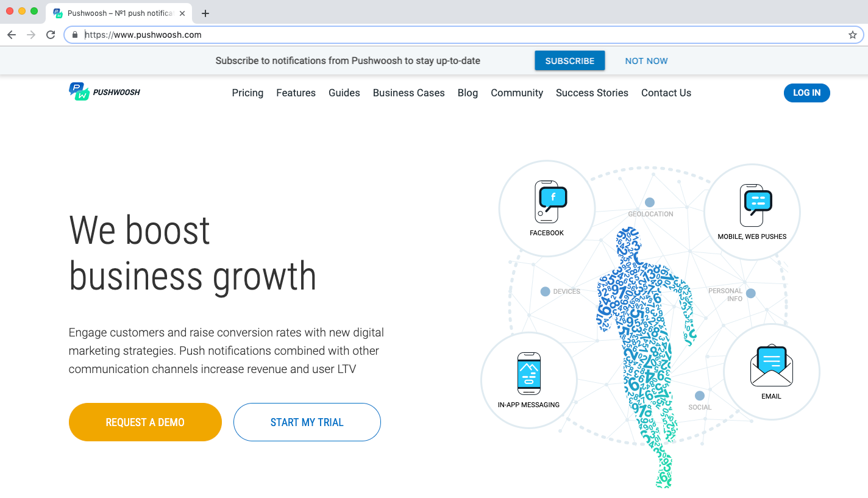Go to Business Cases page
This screenshot has height=498, width=868.
[408, 93]
